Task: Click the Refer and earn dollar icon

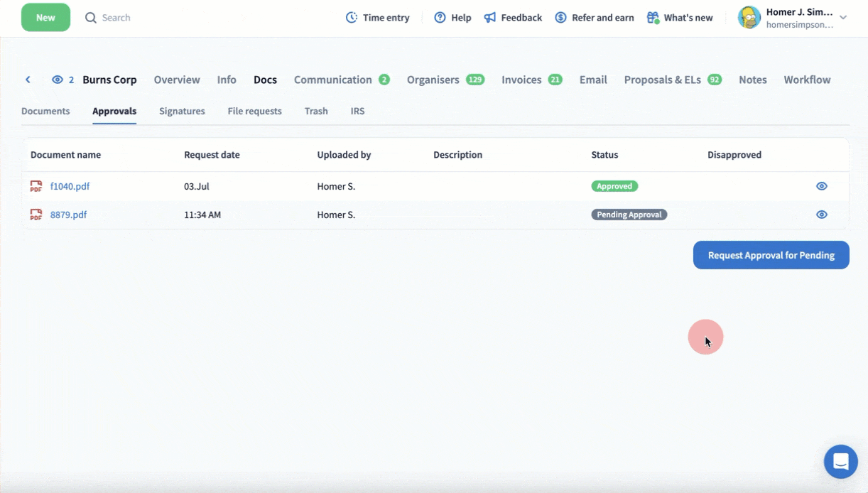Action: point(560,18)
